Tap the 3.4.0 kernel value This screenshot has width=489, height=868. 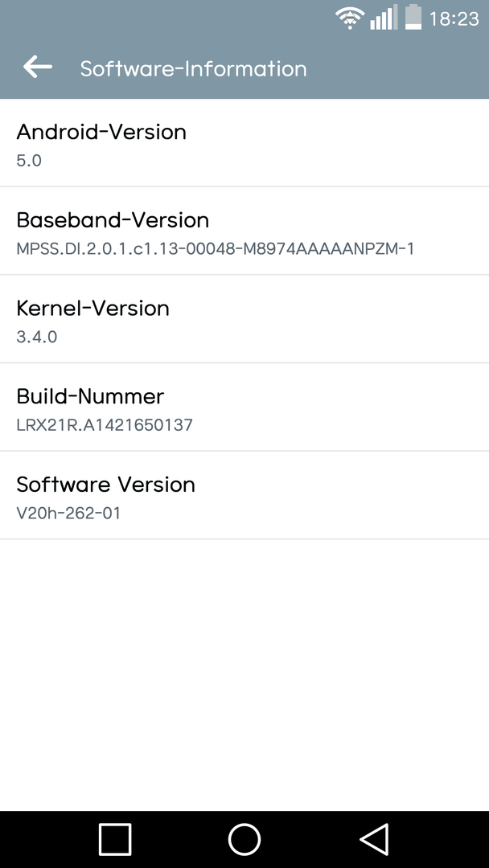(x=36, y=337)
